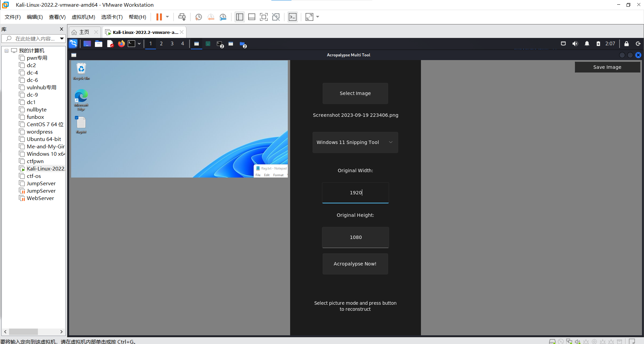Close the Kali-Linux-2022.2 tab
The height and width of the screenshot is (344, 644).
point(181,32)
